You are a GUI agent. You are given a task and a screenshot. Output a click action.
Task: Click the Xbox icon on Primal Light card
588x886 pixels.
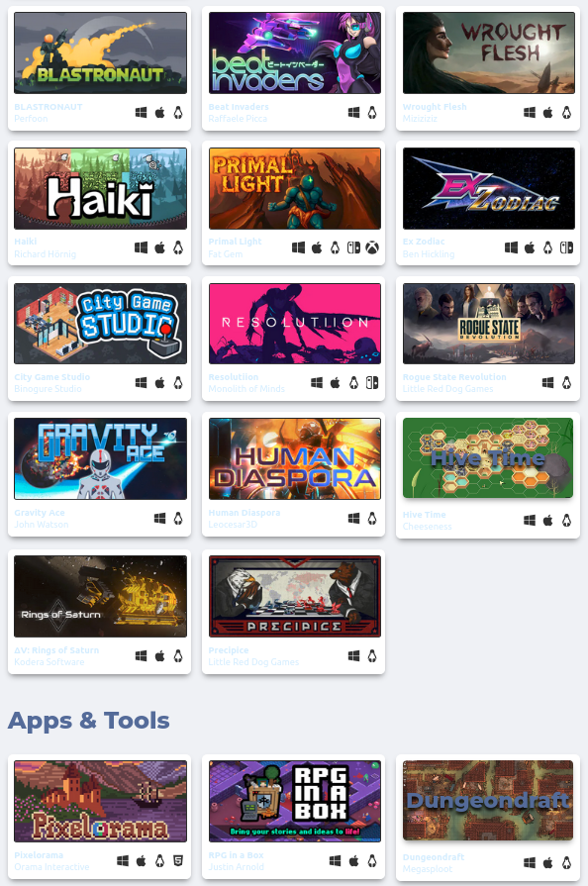(372, 247)
